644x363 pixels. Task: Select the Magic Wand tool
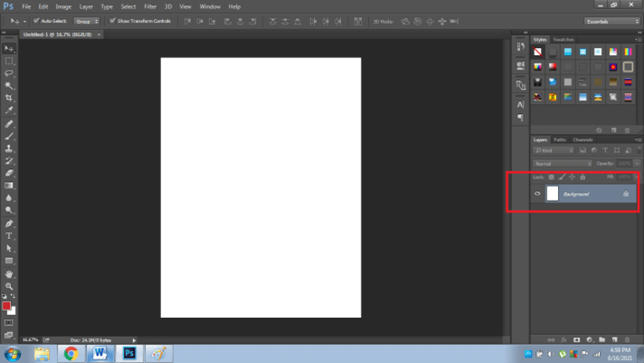tap(10, 85)
